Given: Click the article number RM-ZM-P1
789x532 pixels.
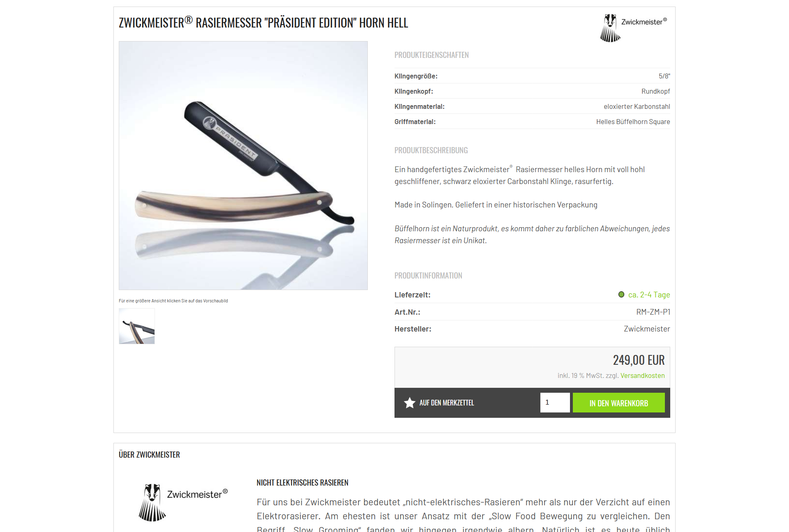Looking at the screenshot, I should 653,312.
